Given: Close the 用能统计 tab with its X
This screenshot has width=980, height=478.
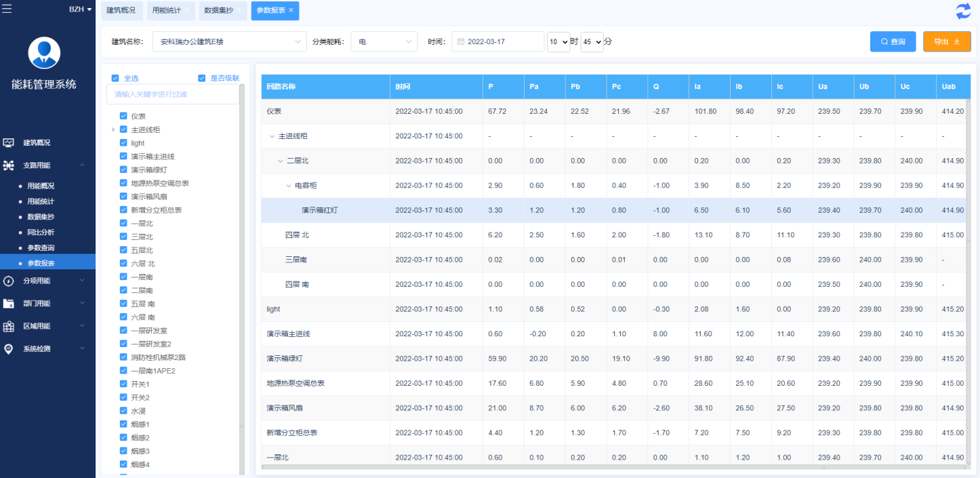Looking at the screenshot, I should [187, 10].
